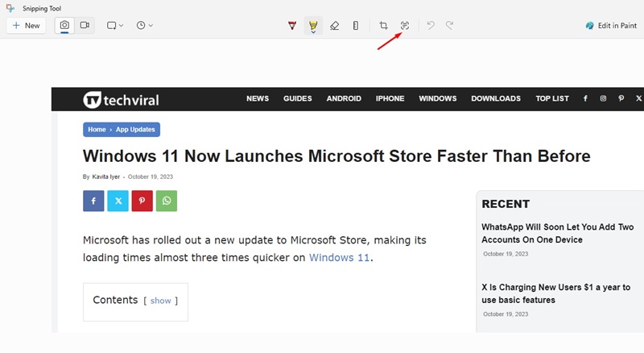Click show in the Contents box
This screenshot has width=644, height=353.
pyautogui.click(x=161, y=301)
